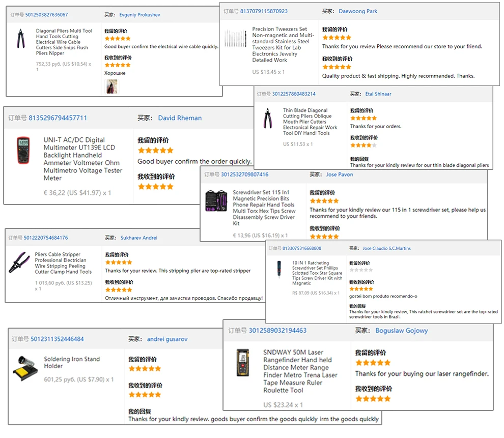The image size is (504, 438).
Task: Open Boguslaw Gojowy's profile link
Action: click(x=401, y=331)
